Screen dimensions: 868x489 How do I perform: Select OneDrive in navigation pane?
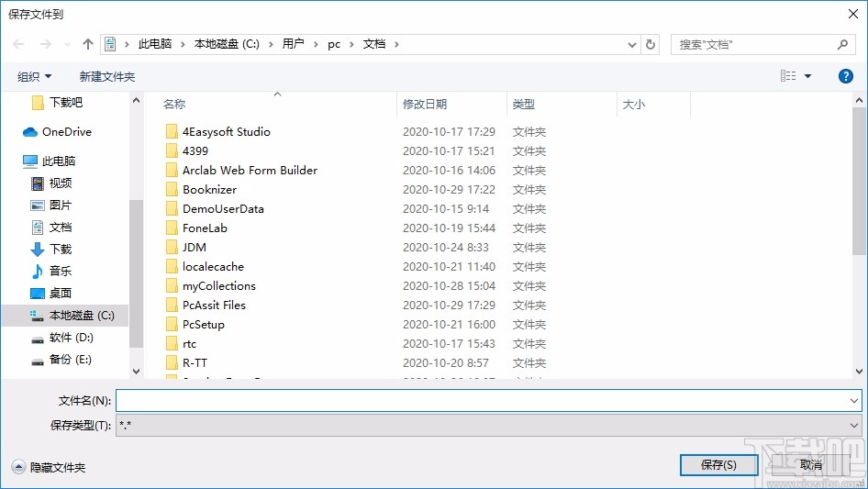click(57, 132)
